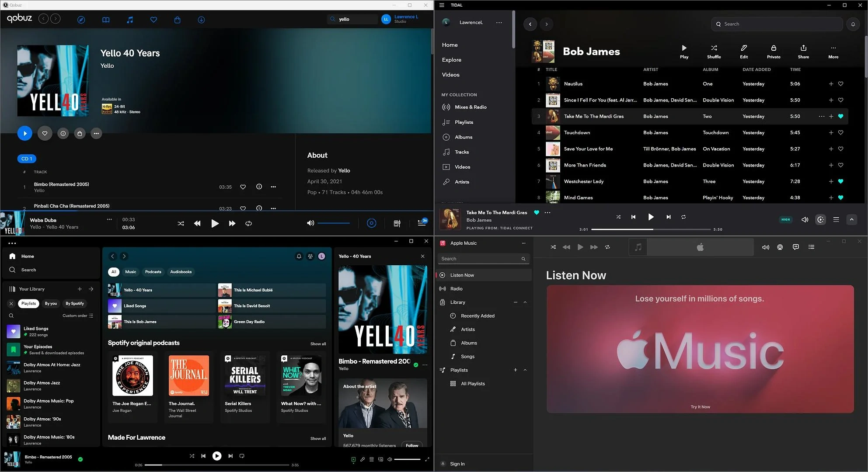Open Spotify friend activity icon
The height and width of the screenshot is (472, 868).
[310, 257]
